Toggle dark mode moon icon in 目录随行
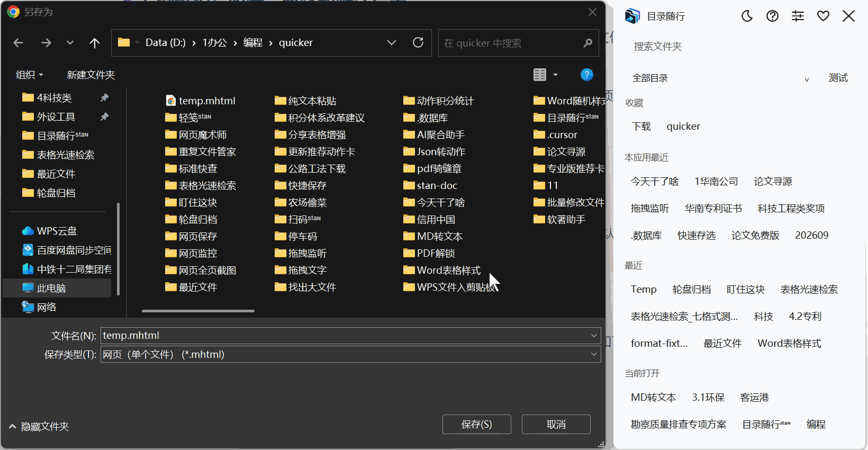868x450 pixels. point(747,16)
